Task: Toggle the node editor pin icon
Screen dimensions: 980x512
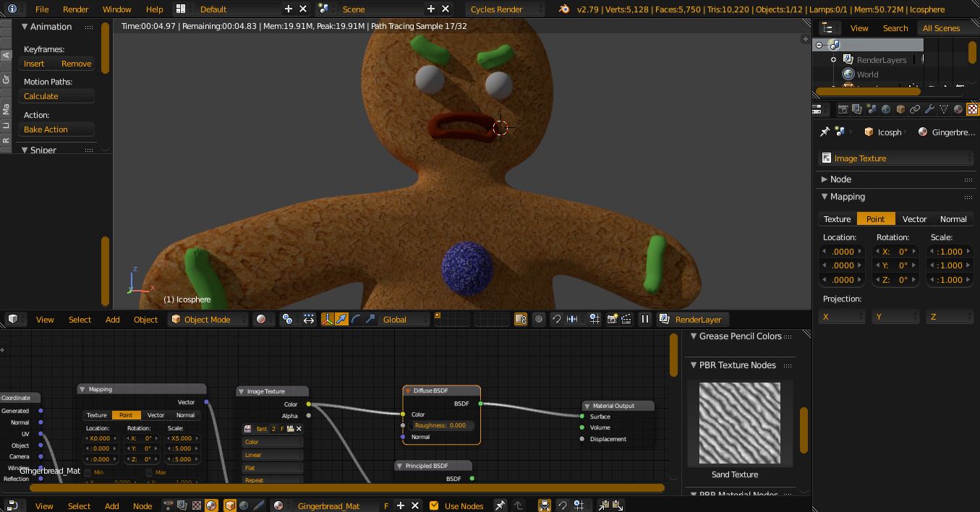Action: [500, 505]
